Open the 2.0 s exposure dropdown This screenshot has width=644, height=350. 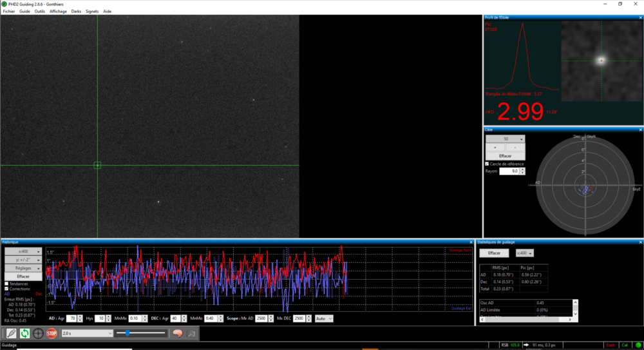point(87,333)
